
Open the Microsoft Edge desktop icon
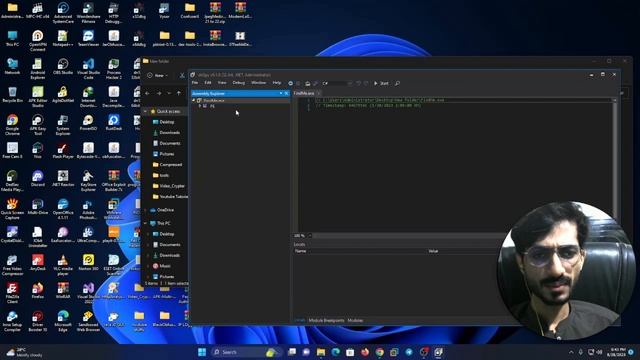pos(62,320)
